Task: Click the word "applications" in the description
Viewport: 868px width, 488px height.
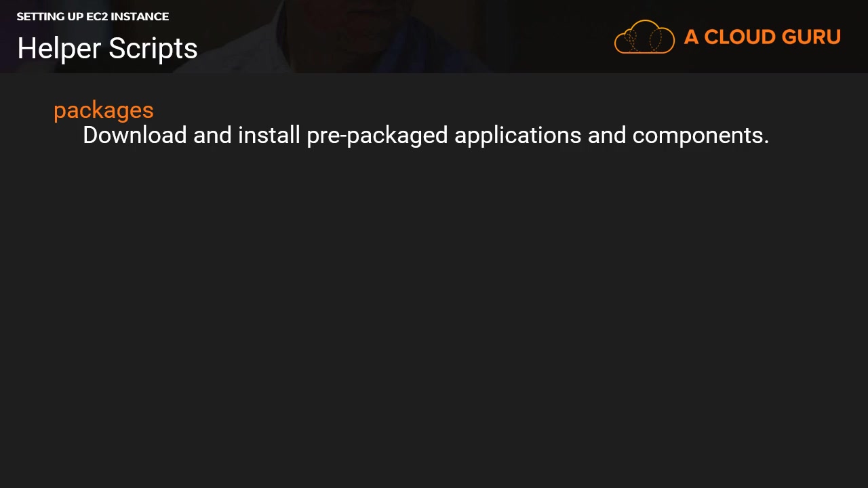Action: coord(517,136)
